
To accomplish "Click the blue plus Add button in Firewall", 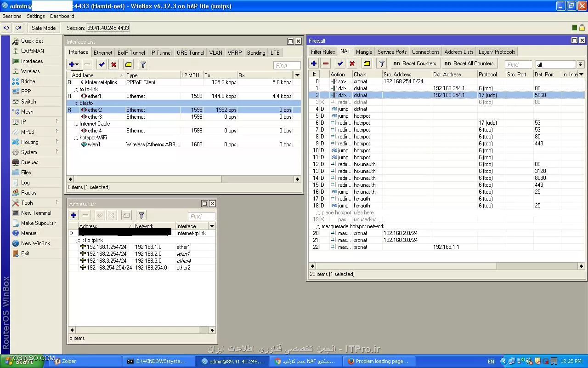I will coord(314,64).
